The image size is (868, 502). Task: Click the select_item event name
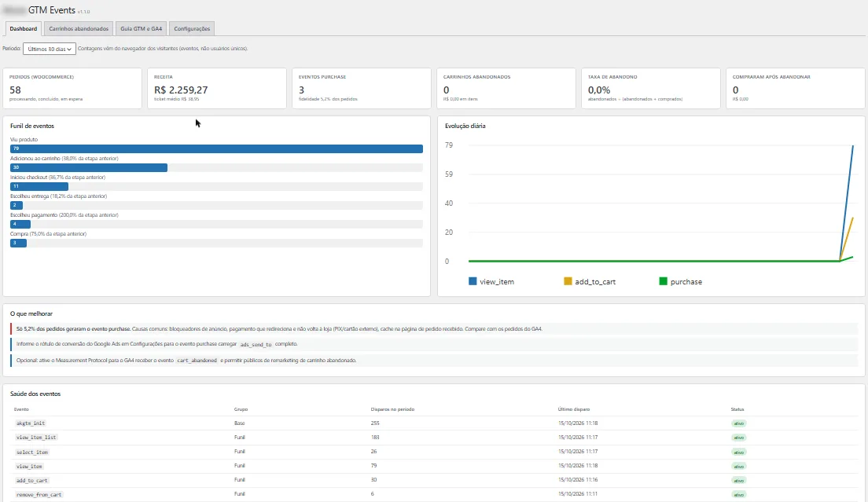coord(32,453)
